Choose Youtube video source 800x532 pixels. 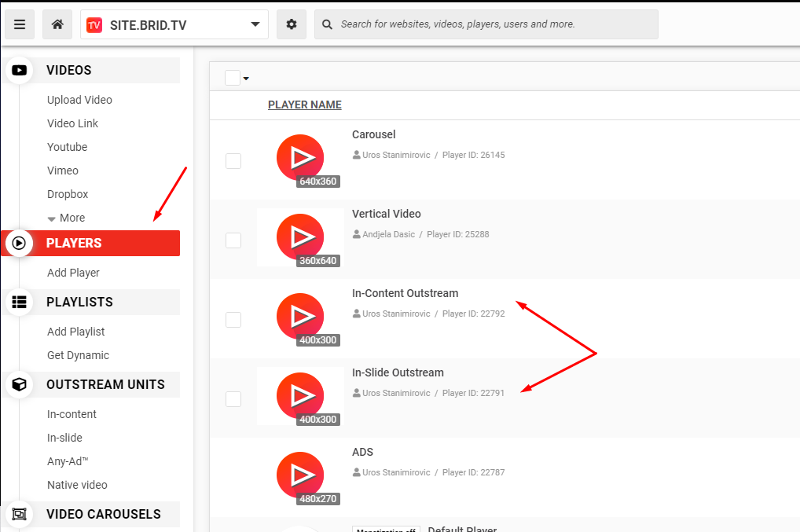[x=68, y=147]
